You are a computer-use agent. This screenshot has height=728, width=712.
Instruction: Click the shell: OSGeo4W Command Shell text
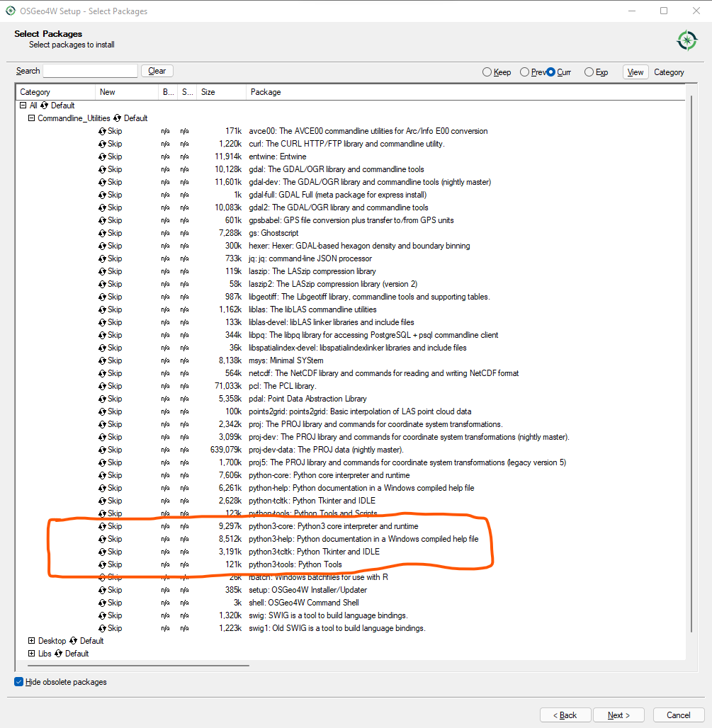pos(304,603)
